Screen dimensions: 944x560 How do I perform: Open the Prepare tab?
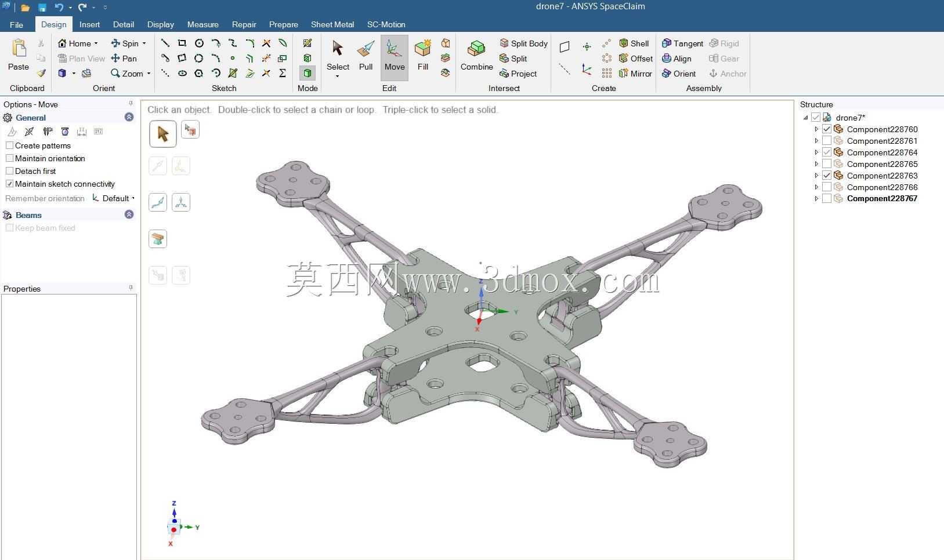point(284,24)
